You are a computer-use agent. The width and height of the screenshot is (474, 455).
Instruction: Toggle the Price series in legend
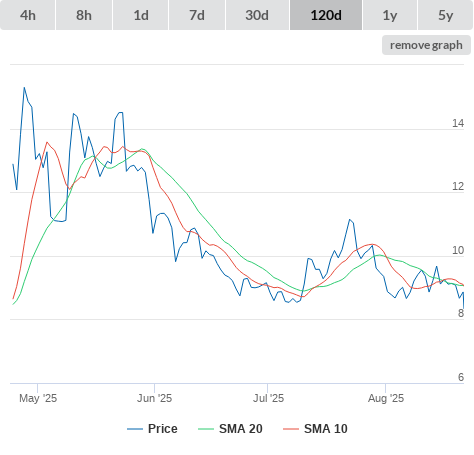click(162, 429)
